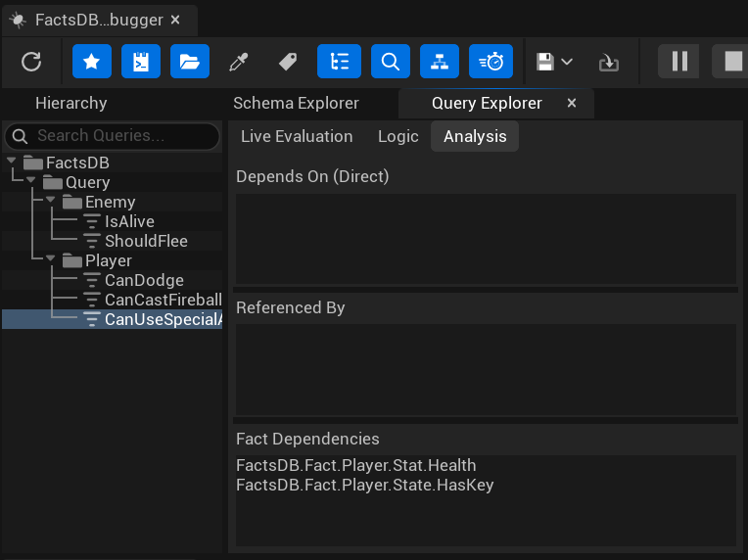Click the Depends On (Direct) heading

point(312,176)
